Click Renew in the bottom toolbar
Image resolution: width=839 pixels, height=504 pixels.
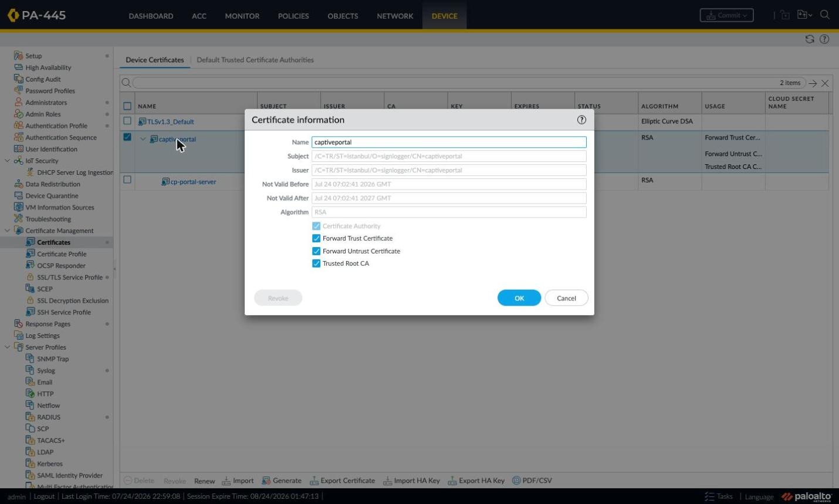(204, 481)
